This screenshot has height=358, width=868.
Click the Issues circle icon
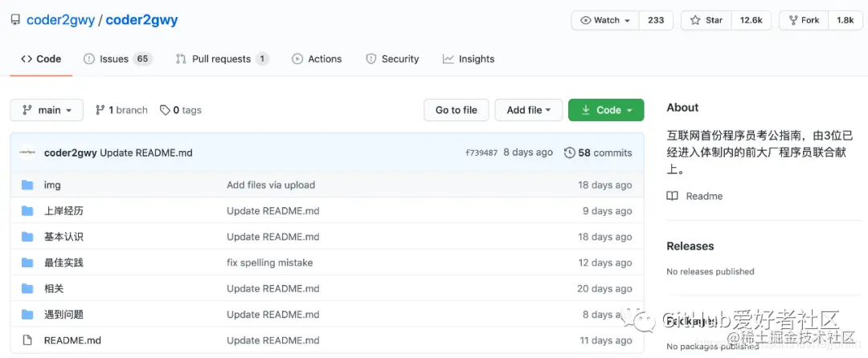(89, 59)
